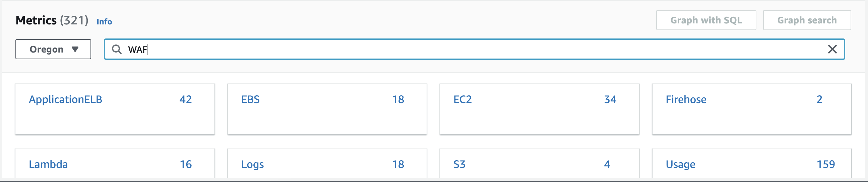Image resolution: width=868 pixels, height=182 pixels.
Task: Open the Lambda metrics namespace card
Action: pos(115,163)
